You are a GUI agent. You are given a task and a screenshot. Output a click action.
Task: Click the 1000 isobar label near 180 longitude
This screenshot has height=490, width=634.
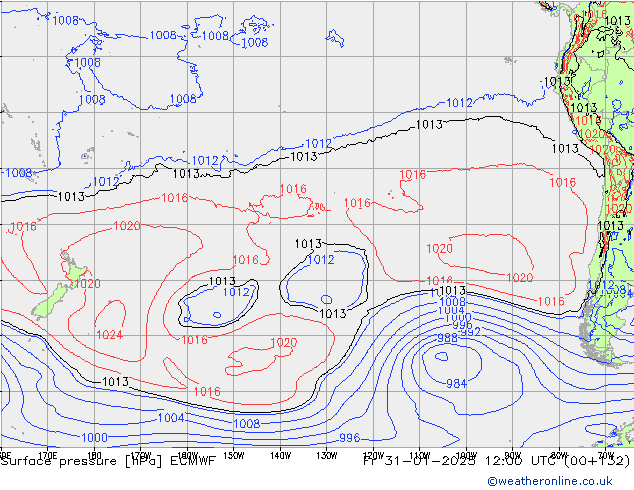pos(95,437)
